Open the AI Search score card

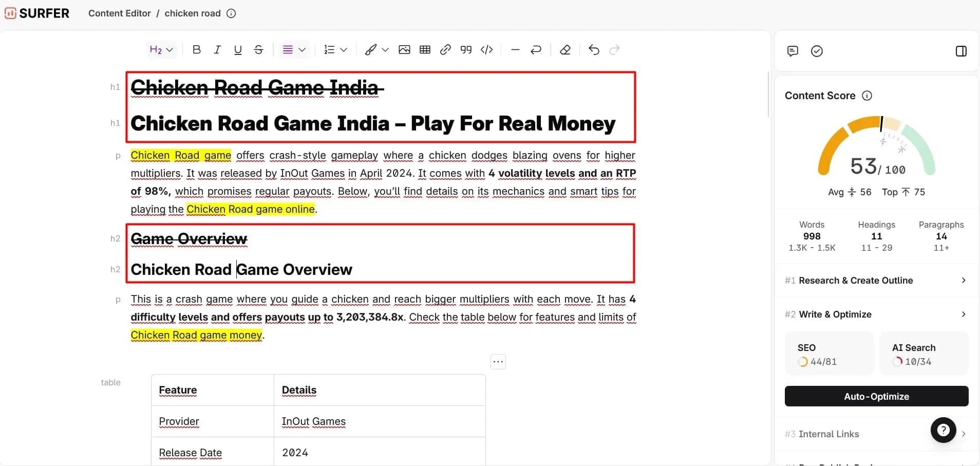tap(924, 354)
